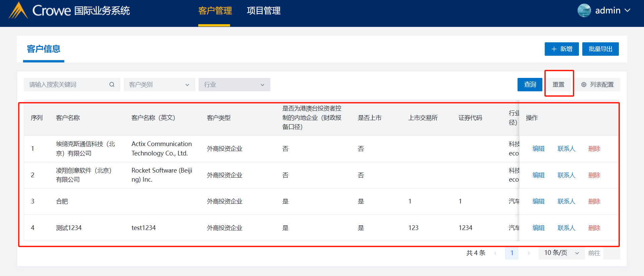
Task: Go to next page arrow
Action: [x=529, y=253]
